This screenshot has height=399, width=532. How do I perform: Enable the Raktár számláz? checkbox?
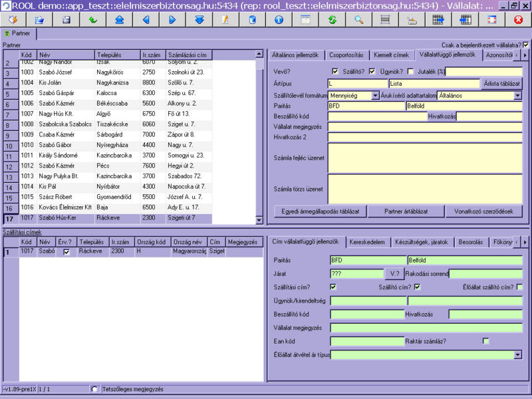pos(485,341)
